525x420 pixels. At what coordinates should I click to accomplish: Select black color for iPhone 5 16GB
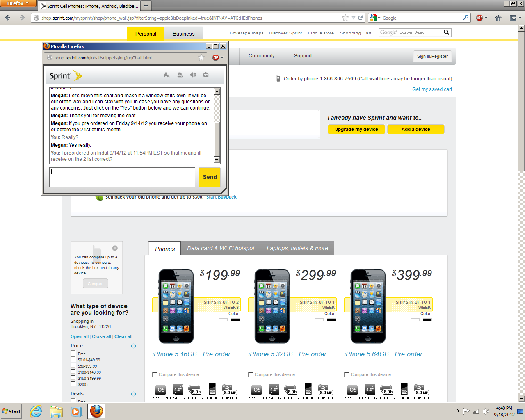[x=235, y=320]
